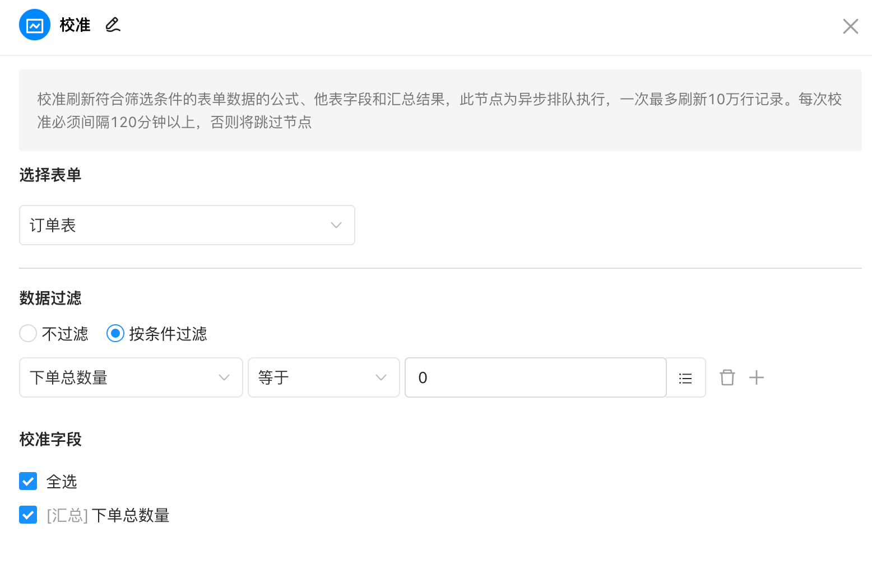Screen dimensions: 872x588
Task: Rename the node via the pencil icon
Action: point(113,25)
